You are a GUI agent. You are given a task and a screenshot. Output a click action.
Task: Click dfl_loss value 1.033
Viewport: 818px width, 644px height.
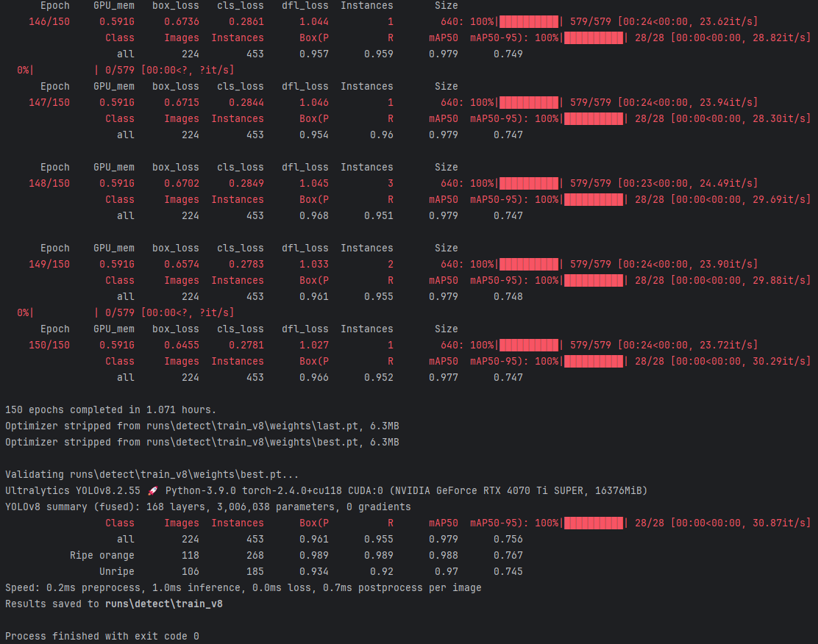coord(314,265)
